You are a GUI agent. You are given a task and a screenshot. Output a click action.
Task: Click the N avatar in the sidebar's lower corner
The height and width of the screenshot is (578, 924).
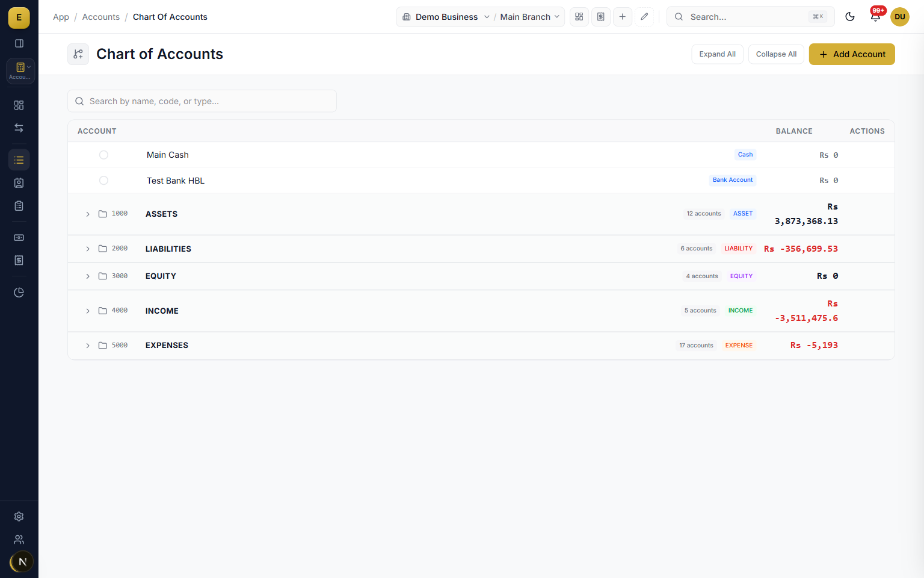(22, 562)
